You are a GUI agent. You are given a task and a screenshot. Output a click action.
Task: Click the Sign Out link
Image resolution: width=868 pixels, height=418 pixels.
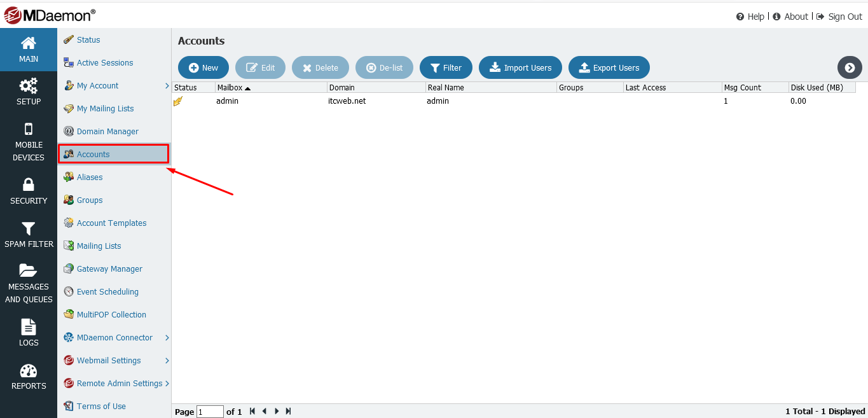(839, 17)
